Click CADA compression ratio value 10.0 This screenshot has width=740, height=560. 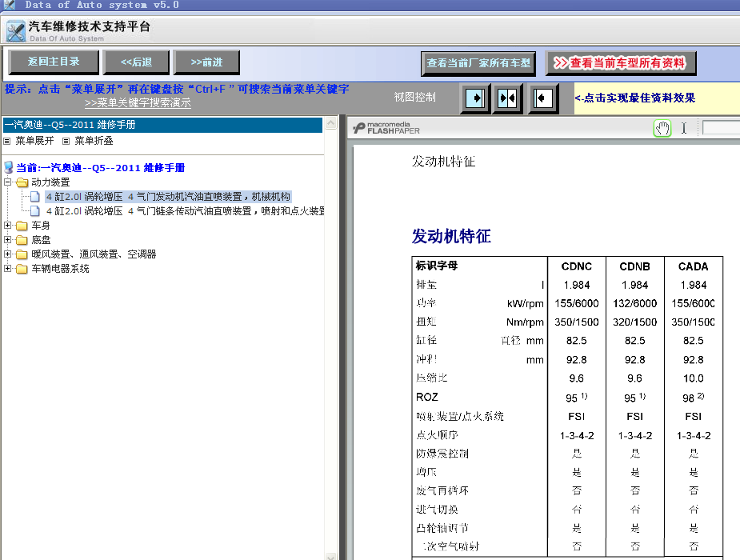pyautogui.click(x=694, y=378)
